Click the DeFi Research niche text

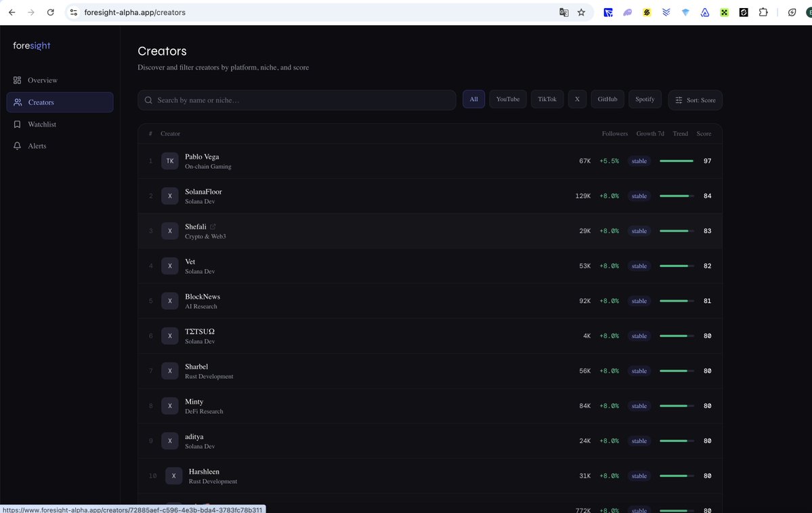(x=204, y=411)
